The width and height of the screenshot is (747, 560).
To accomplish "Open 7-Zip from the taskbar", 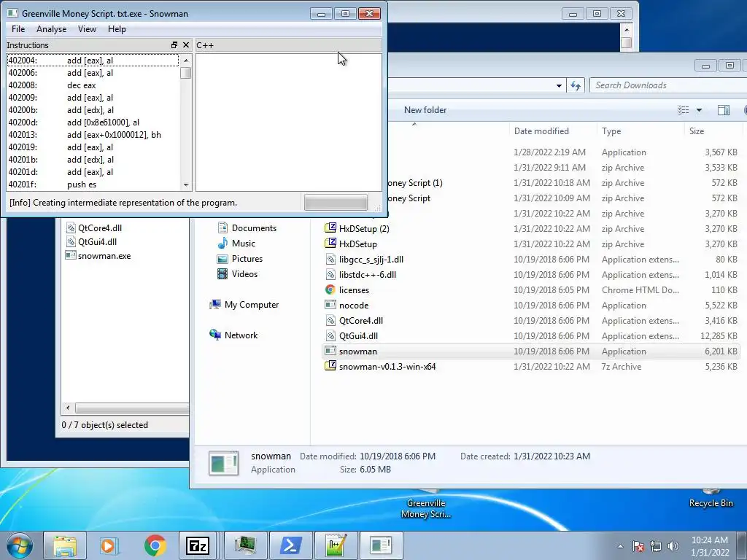I will click(198, 545).
